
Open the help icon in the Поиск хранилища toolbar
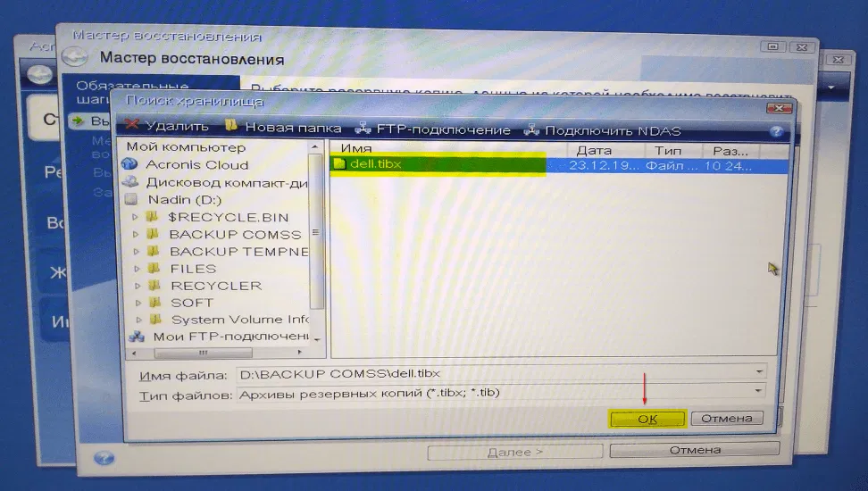[777, 131]
